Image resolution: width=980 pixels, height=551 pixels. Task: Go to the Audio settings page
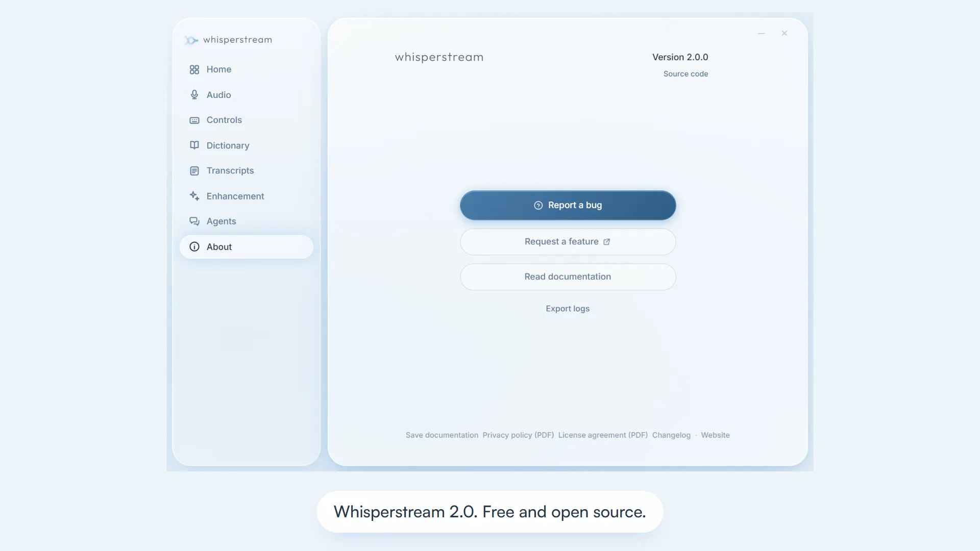[247, 95]
